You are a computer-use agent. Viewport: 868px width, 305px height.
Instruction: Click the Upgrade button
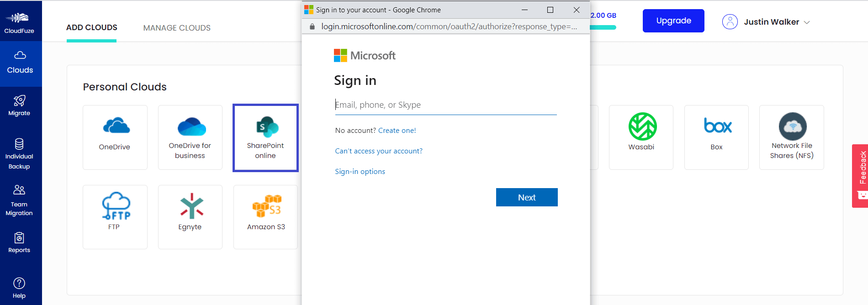pos(673,21)
